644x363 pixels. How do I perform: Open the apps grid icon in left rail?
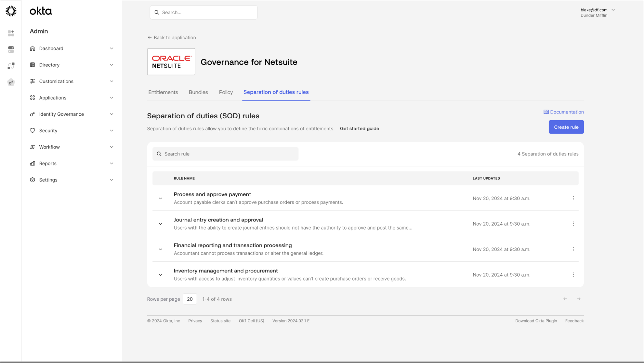point(11,33)
